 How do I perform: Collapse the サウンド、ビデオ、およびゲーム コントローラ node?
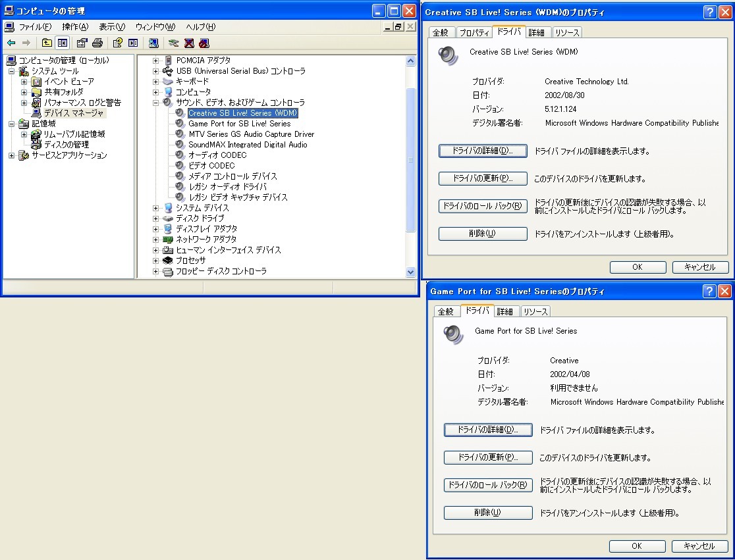[x=156, y=103]
